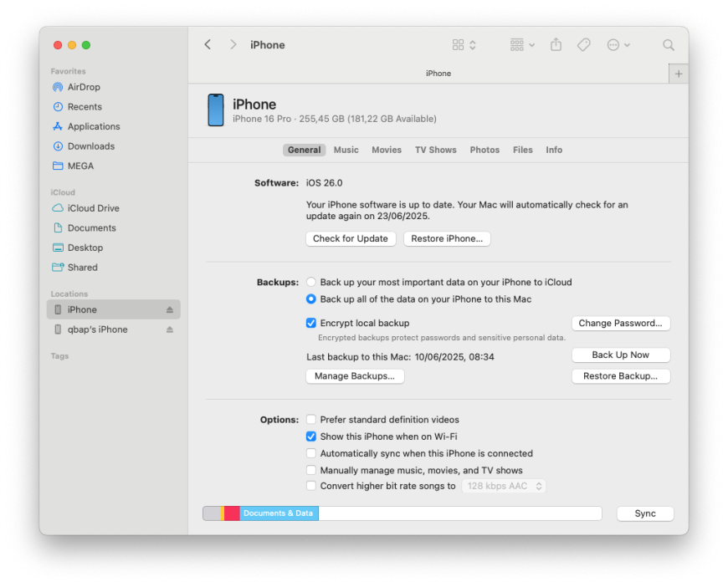
Task: Click the tag icon in toolbar
Action: click(x=583, y=44)
